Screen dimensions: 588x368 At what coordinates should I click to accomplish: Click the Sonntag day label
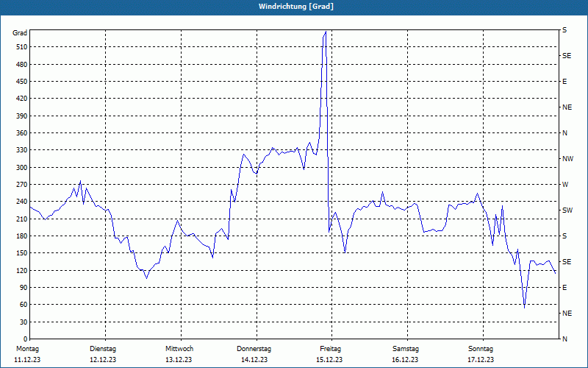click(481, 349)
